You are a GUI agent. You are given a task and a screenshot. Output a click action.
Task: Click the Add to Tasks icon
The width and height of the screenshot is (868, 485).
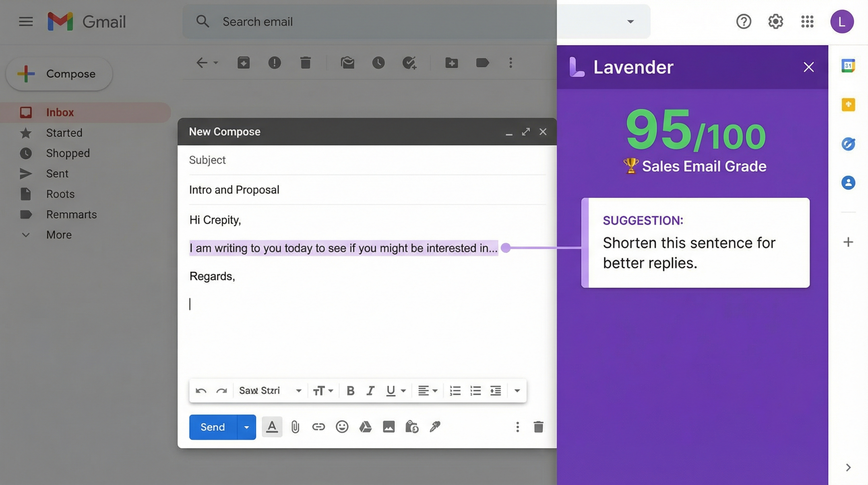point(409,63)
